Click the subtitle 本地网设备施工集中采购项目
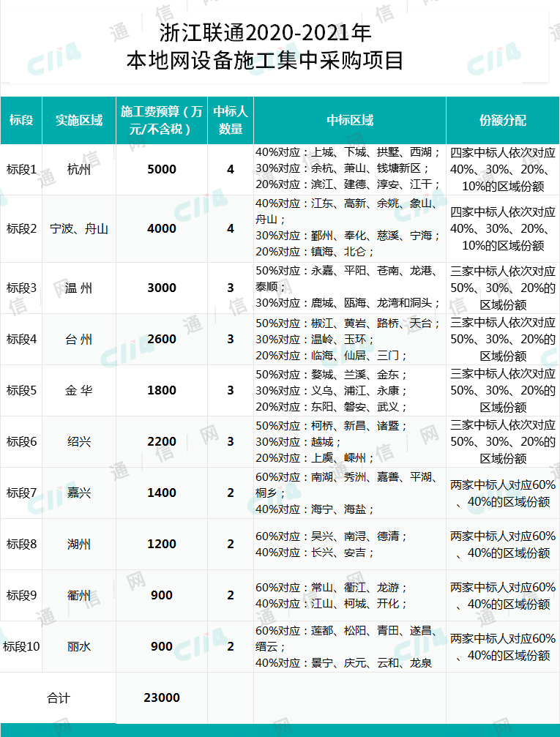560x737 pixels. click(265, 61)
